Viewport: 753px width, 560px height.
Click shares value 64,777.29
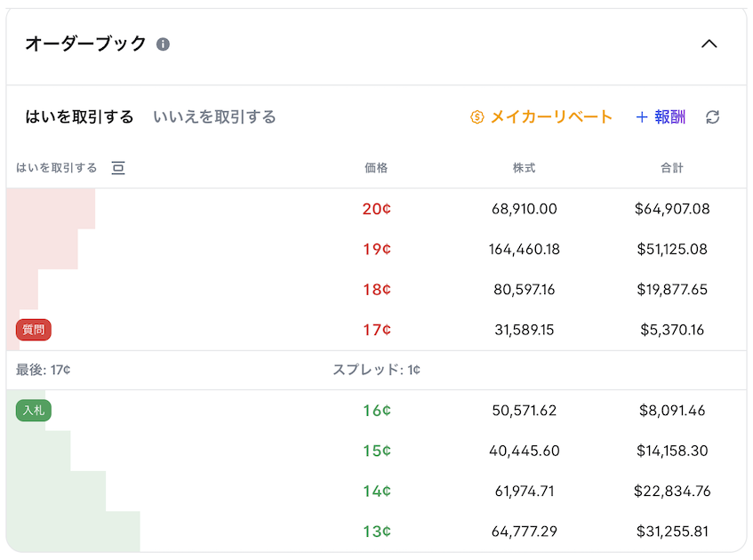coord(524,532)
